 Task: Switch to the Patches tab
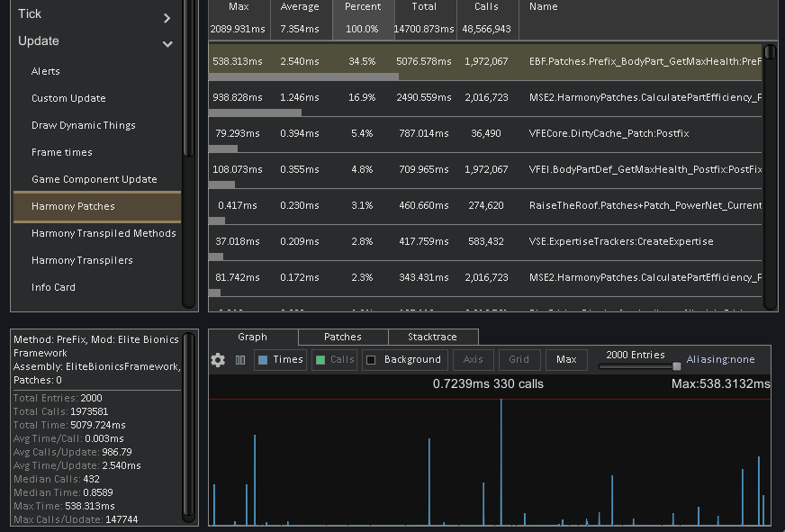click(342, 337)
